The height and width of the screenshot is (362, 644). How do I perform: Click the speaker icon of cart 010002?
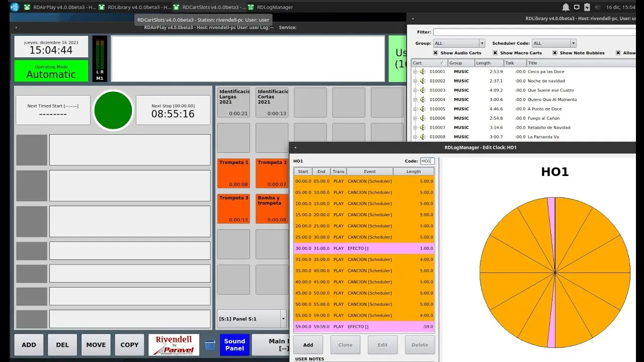423,81
